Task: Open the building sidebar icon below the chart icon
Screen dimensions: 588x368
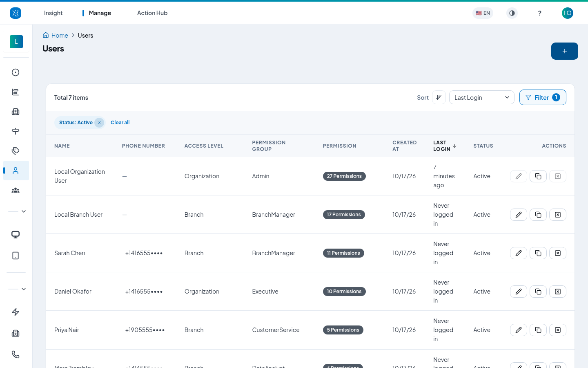Action: click(x=16, y=112)
